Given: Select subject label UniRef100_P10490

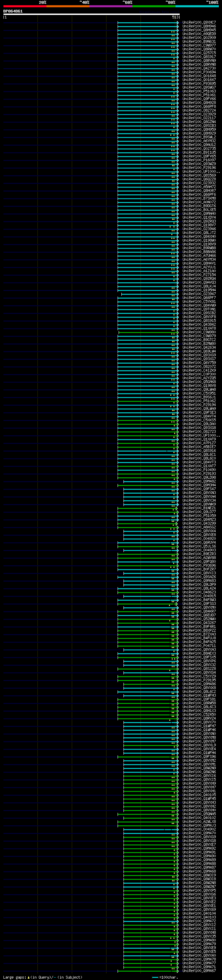Looking at the screenshot, I should (x=199, y=470).
